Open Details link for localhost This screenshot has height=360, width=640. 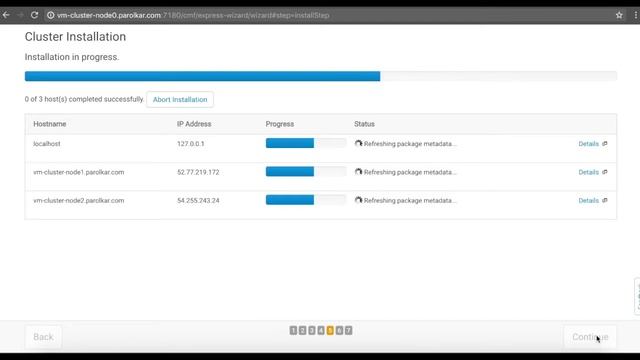tap(589, 144)
